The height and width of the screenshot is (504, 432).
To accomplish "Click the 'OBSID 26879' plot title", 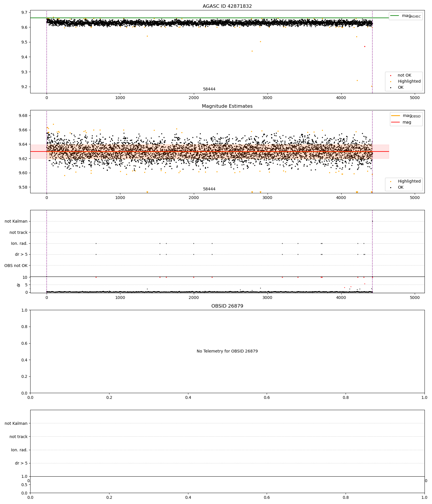I will tap(227, 306).
